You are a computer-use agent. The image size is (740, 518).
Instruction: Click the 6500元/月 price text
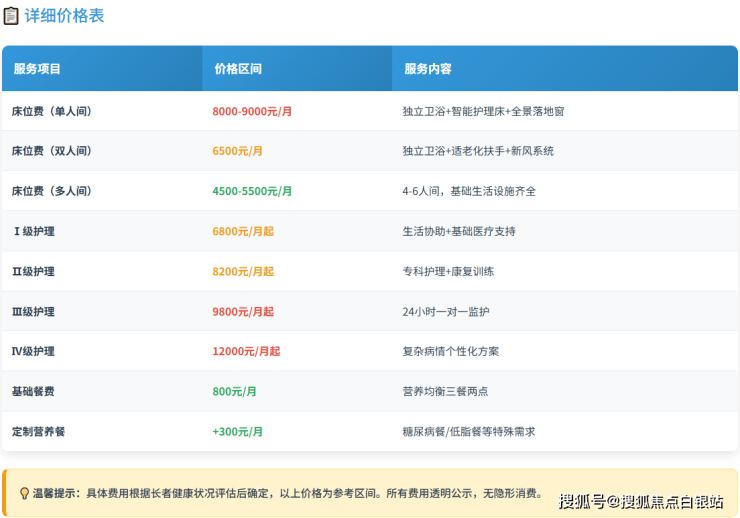tap(237, 151)
